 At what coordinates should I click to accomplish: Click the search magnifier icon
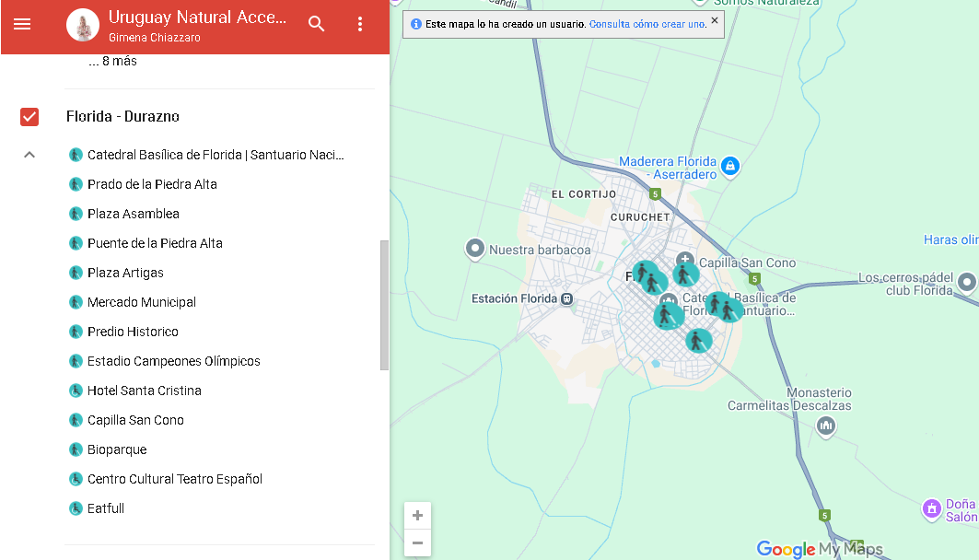(317, 25)
